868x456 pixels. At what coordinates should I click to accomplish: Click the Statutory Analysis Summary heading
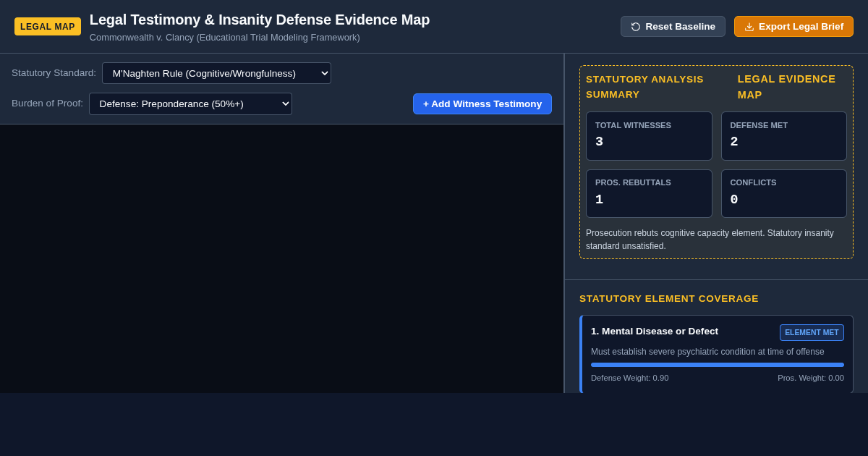[644, 87]
